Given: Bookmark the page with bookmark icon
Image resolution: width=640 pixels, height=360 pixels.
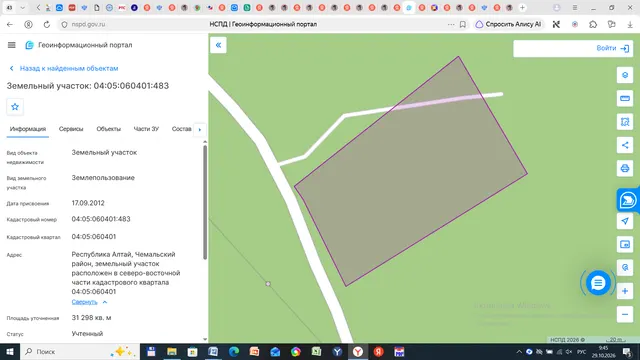Looking at the screenshot, I should (x=462, y=24).
